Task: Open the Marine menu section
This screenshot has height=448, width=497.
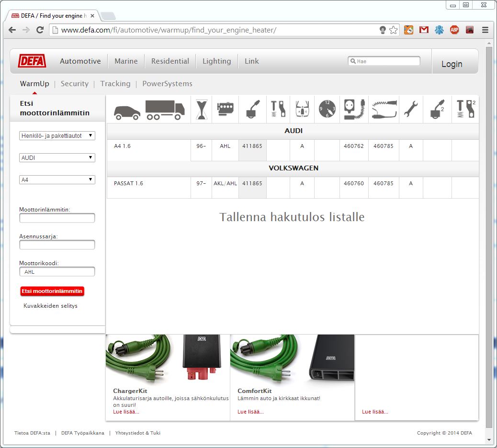Action: coord(126,61)
